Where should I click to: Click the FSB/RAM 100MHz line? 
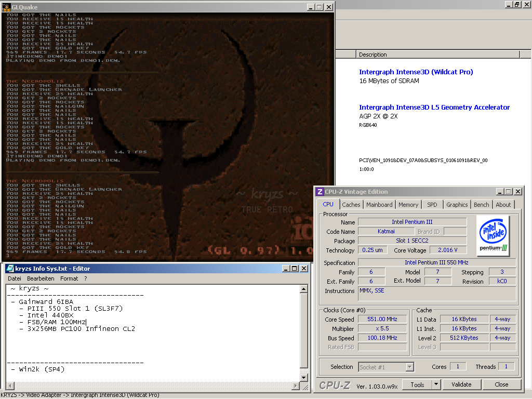tap(52, 322)
